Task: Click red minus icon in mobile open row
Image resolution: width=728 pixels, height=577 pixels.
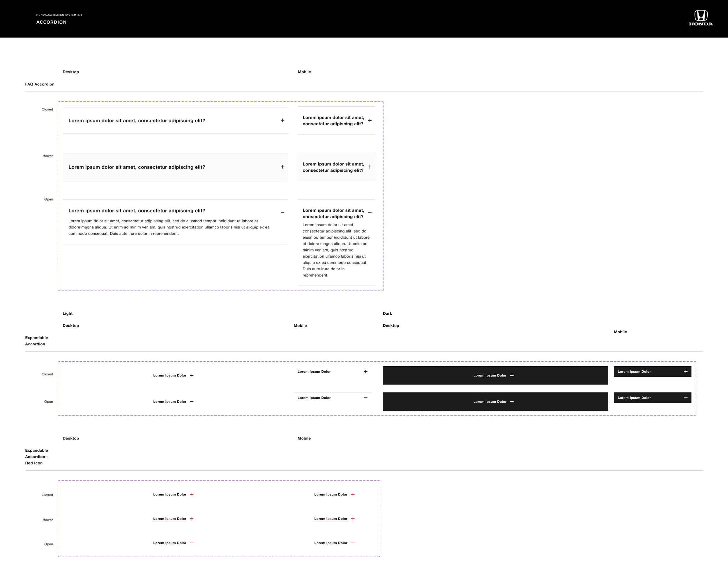Action: [353, 543]
